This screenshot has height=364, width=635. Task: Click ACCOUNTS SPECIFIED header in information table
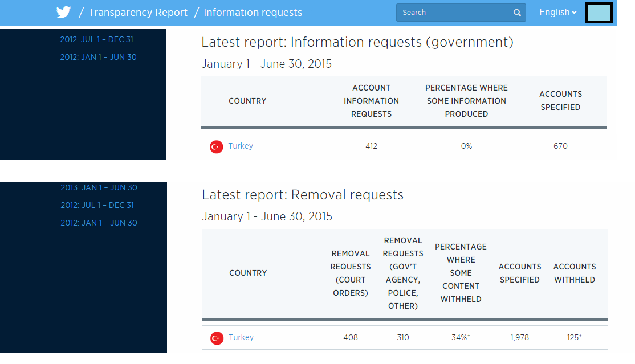tap(560, 100)
